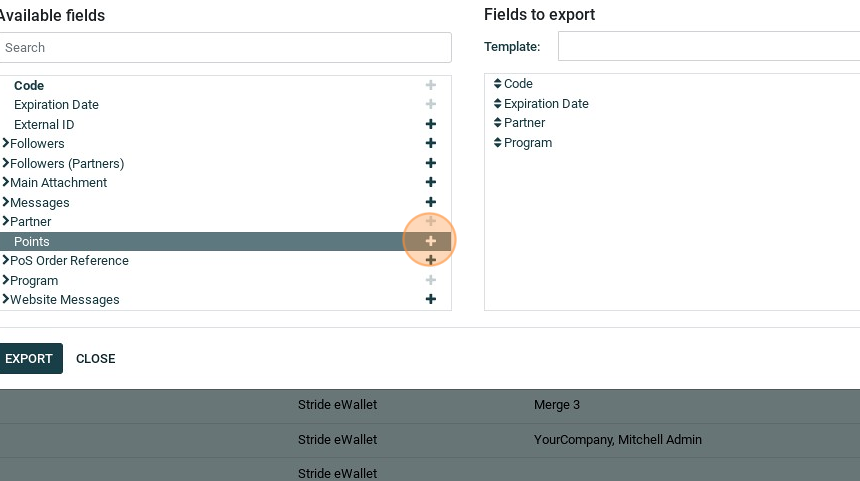
Task: Grab sort handle for Code export field
Action: coord(498,84)
